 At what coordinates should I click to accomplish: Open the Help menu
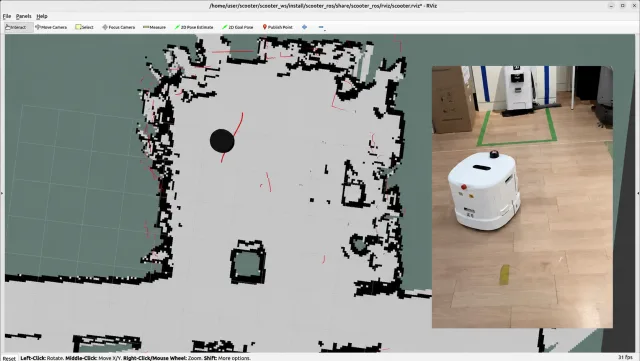[42, 16]
